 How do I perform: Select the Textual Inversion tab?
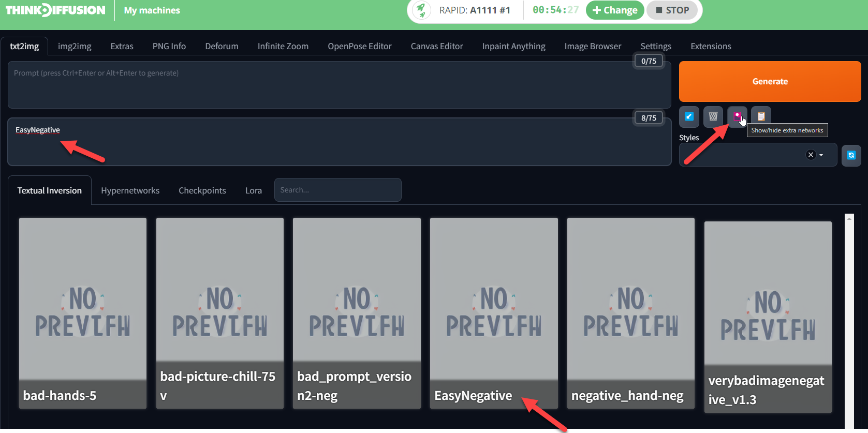point(50,190)
